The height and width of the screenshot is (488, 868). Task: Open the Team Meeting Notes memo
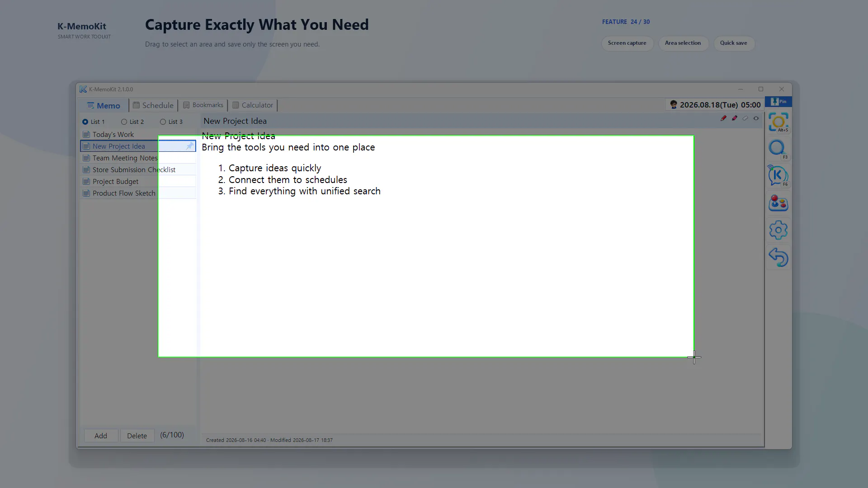click(x=138, y=158)
